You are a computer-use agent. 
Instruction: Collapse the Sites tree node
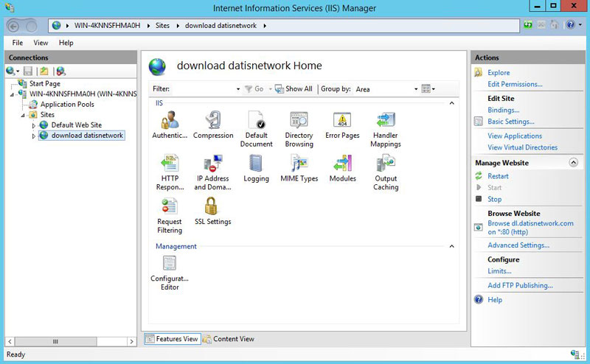(x=23, y=116)
